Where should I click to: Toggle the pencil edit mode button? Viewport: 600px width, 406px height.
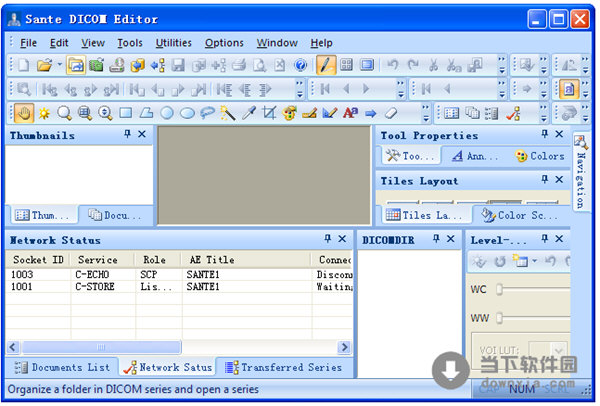pos(326,65)
